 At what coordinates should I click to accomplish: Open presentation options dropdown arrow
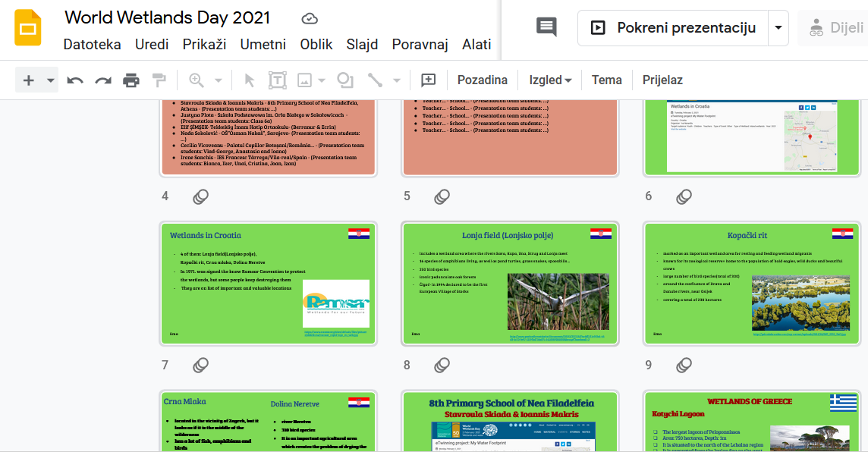point(778,27)
